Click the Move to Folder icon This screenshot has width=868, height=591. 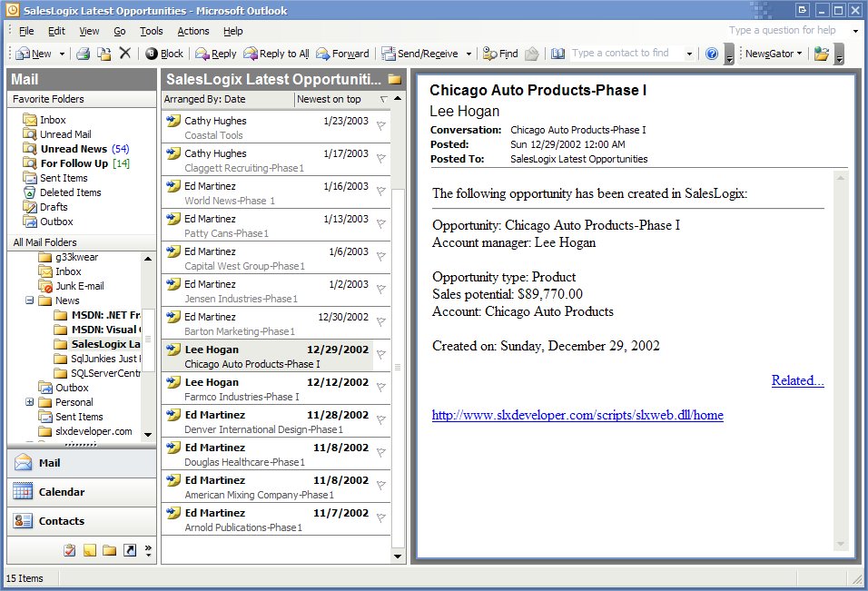(104, 54)
